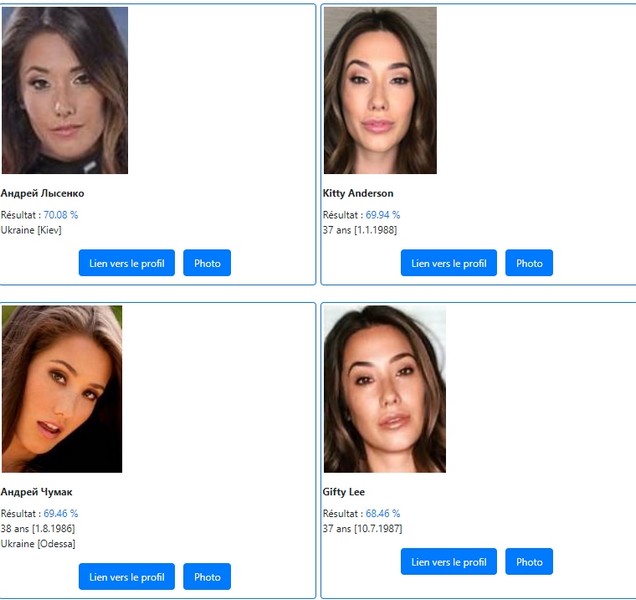Open profile link in the Gifty Lee card
This screenshot has width=636, height=600.
(449, 561)
